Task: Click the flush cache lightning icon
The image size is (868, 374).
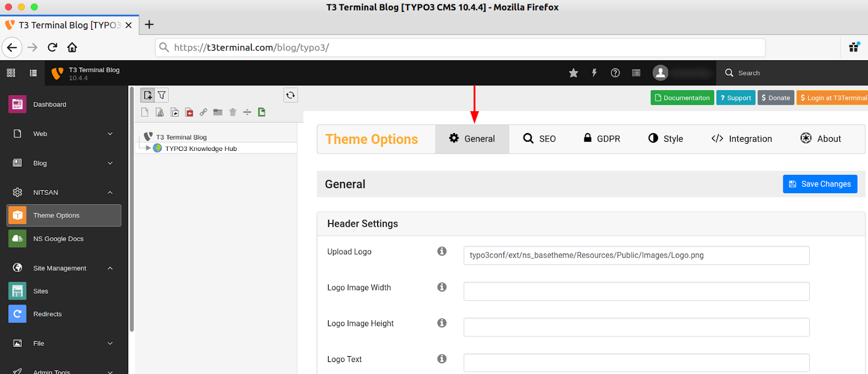Action: 594,73
